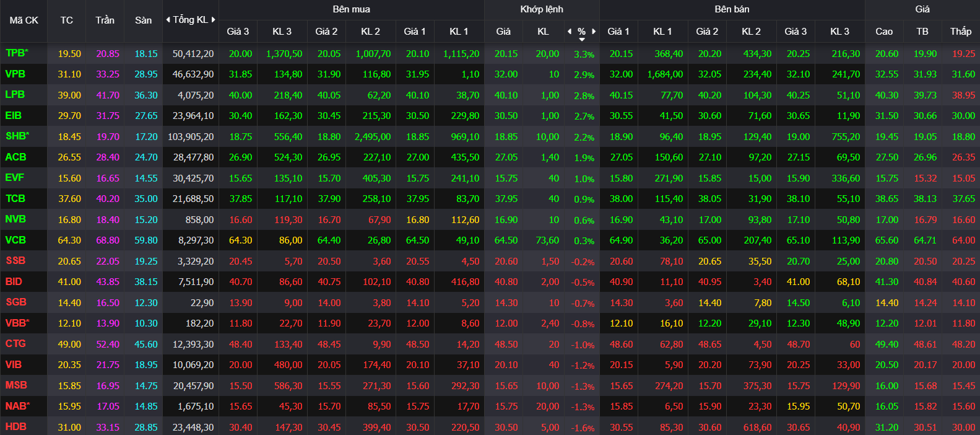Click VBB ceiling price 13.90
The width and height of the screenshot is (980, 435).
click(x=108, y=323)
